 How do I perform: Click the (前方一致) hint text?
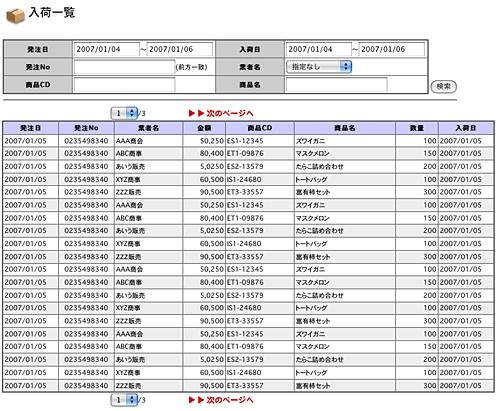click(x=192, y=67)
